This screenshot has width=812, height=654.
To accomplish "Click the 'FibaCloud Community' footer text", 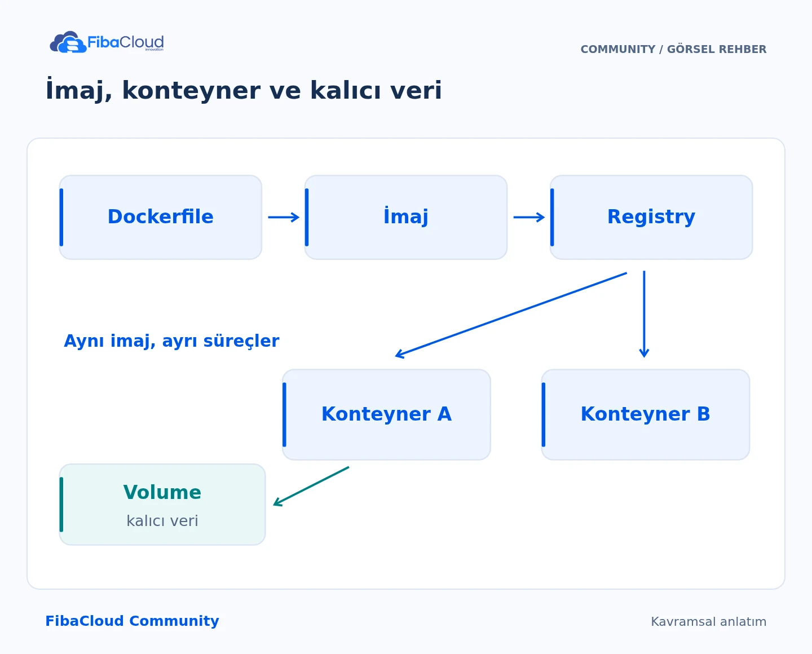I will (132, 621).
